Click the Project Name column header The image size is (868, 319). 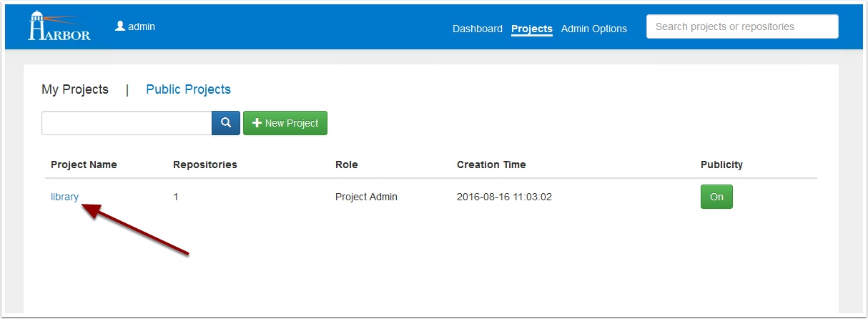point(84,165)
